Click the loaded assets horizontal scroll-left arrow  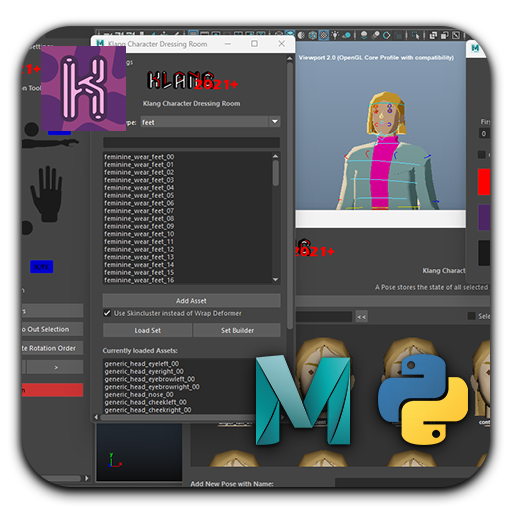[x=96, y=417]
